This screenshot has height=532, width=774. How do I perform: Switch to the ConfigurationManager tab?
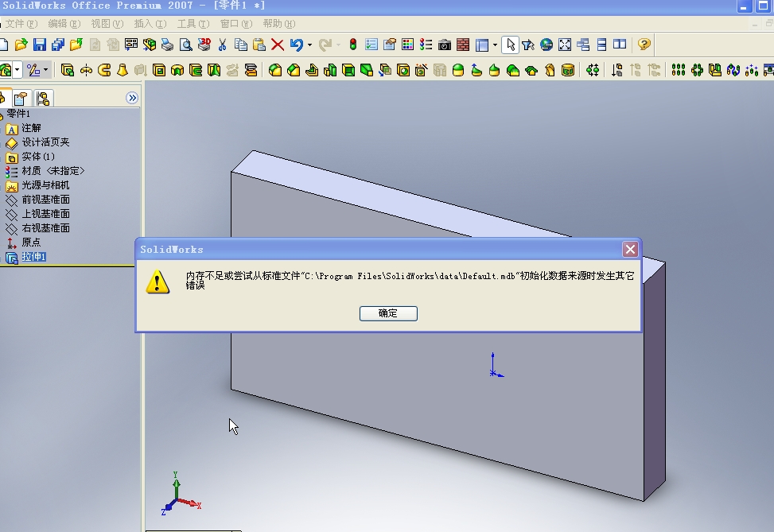(x=43, y=99)
